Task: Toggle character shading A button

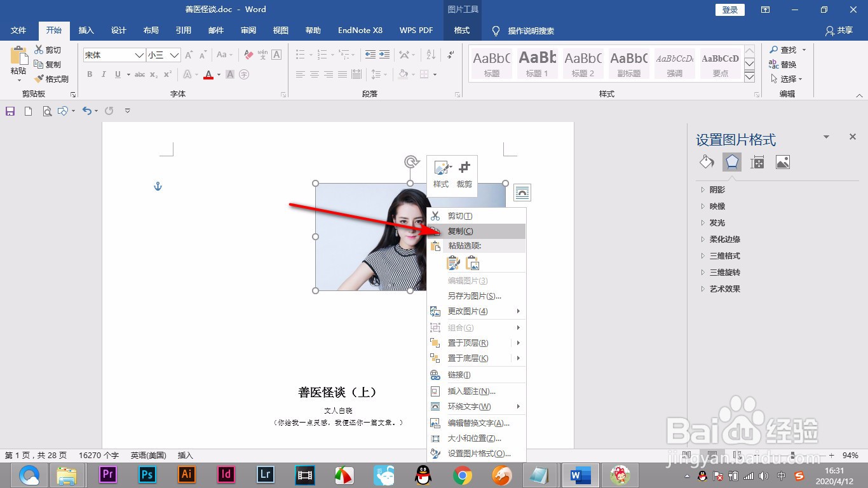Action: pos(230,74)
